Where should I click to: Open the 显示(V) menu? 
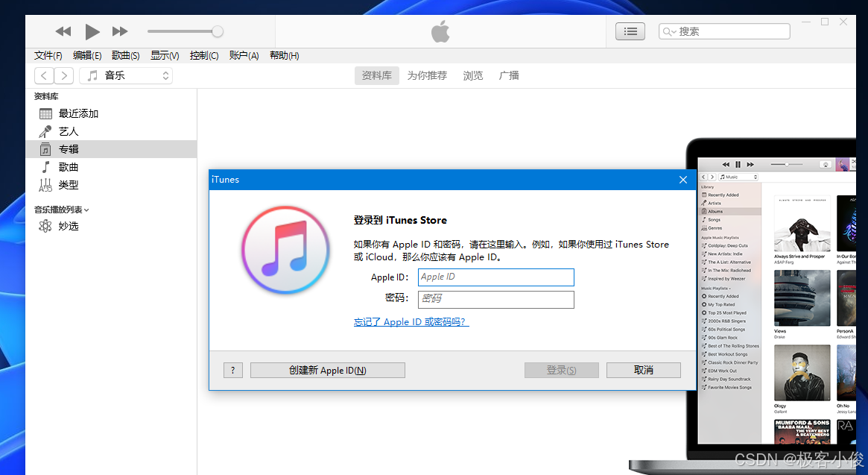point(165,55)
